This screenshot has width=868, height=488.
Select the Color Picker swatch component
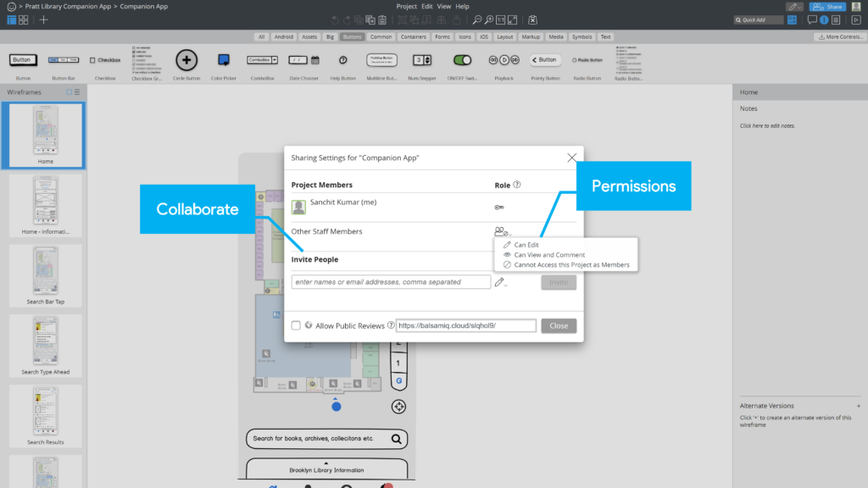point(222,60)
